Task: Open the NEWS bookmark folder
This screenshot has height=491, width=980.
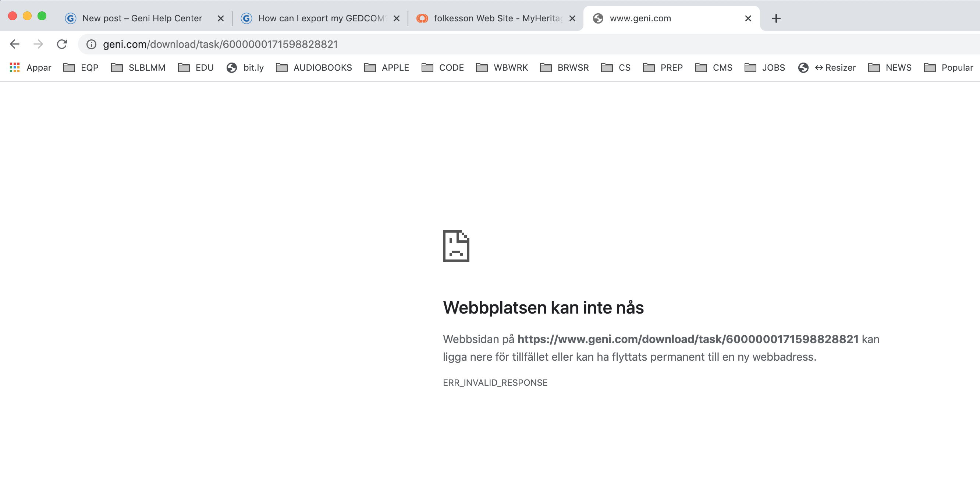Action: (890, 67)
